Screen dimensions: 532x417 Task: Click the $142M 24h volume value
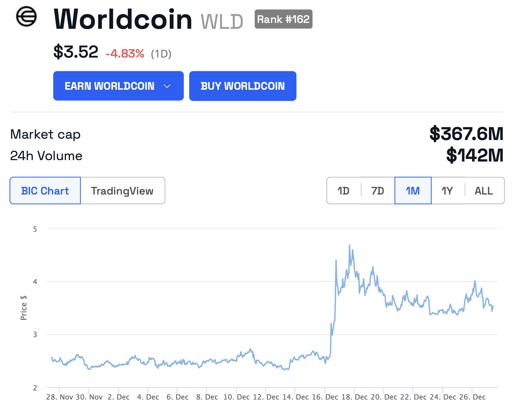pos(475,155)
